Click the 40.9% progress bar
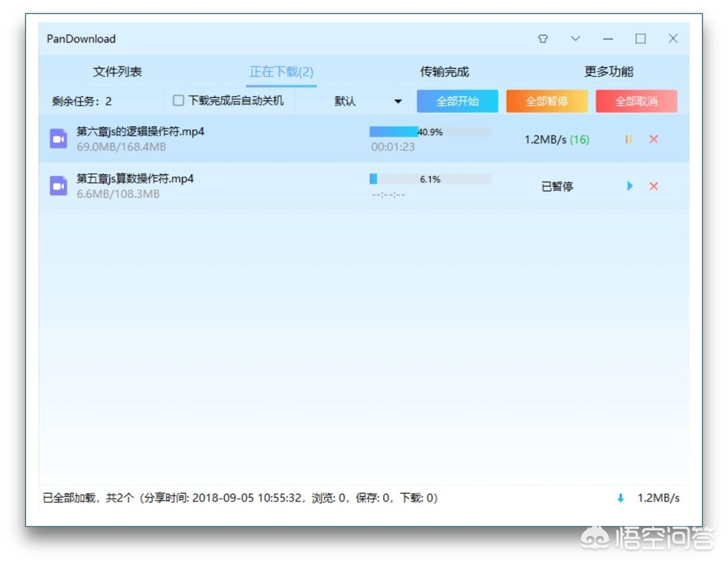The width and height of the screenshot is (728, 564). [x=430, y=132]
